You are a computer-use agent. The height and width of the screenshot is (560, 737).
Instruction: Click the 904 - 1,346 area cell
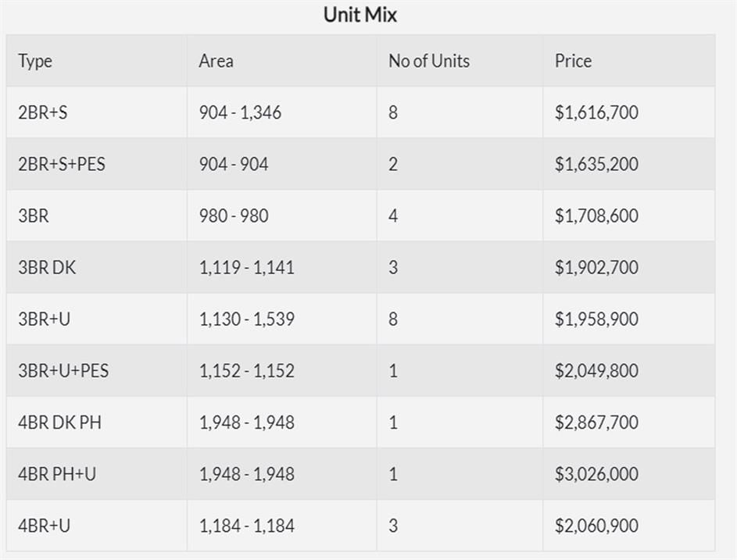coord(240,112)
